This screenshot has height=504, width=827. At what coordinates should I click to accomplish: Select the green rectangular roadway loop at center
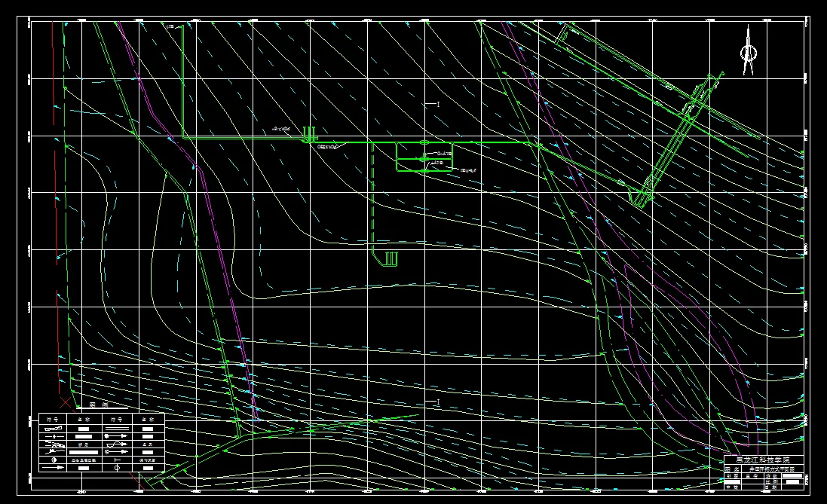tap(424, 157)
